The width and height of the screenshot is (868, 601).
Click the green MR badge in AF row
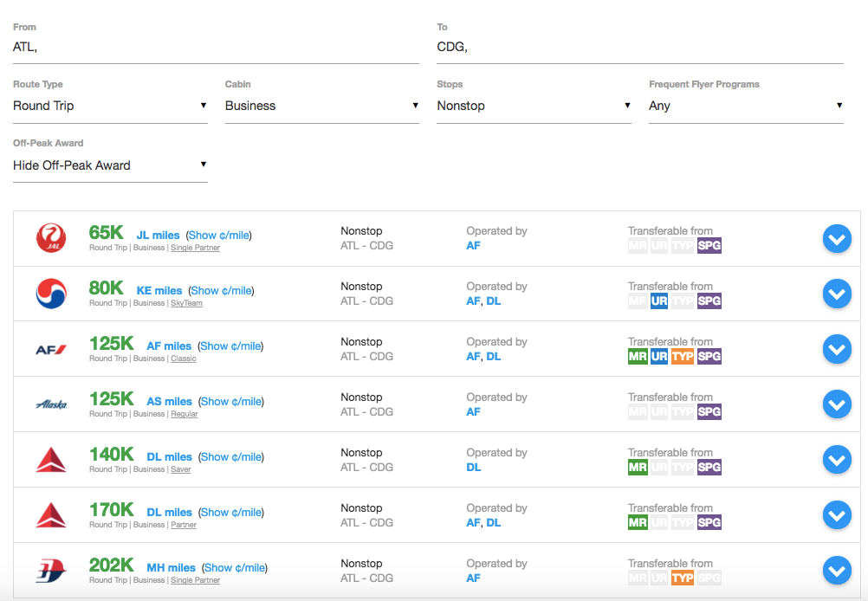pyautogui.click(x=638, y=356)
